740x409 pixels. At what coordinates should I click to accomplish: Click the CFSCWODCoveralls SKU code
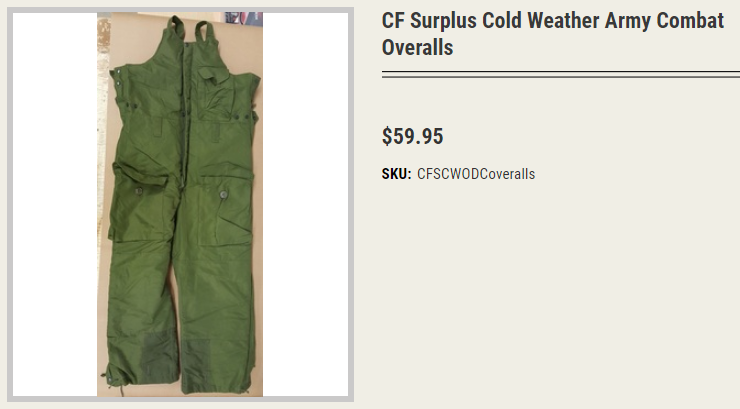(x=476, y=174)
